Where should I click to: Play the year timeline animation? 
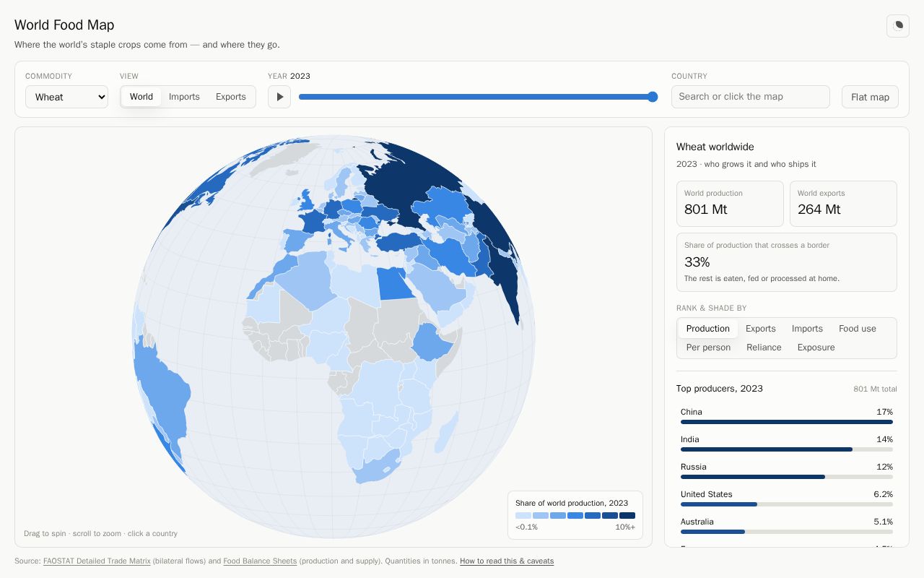[279, 97]
